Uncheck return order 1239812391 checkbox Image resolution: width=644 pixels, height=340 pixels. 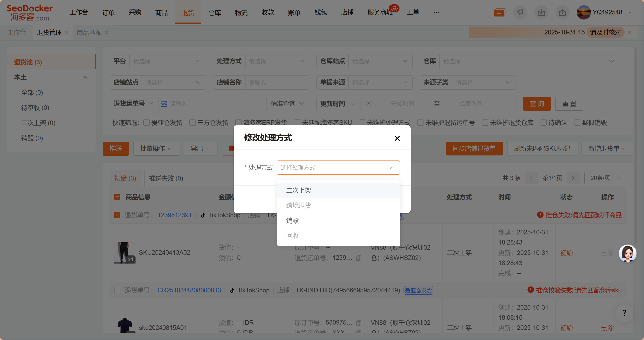(x=117, y=215)
